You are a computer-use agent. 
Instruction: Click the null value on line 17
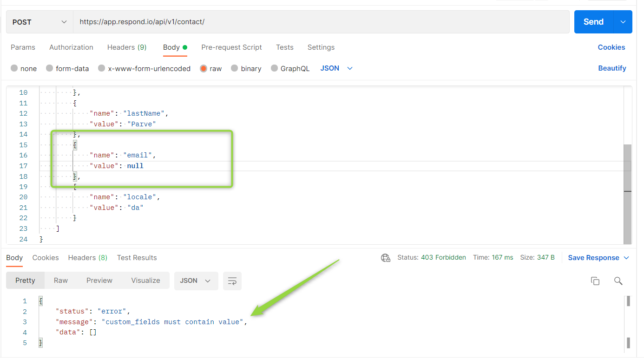(x=135, y=166)
